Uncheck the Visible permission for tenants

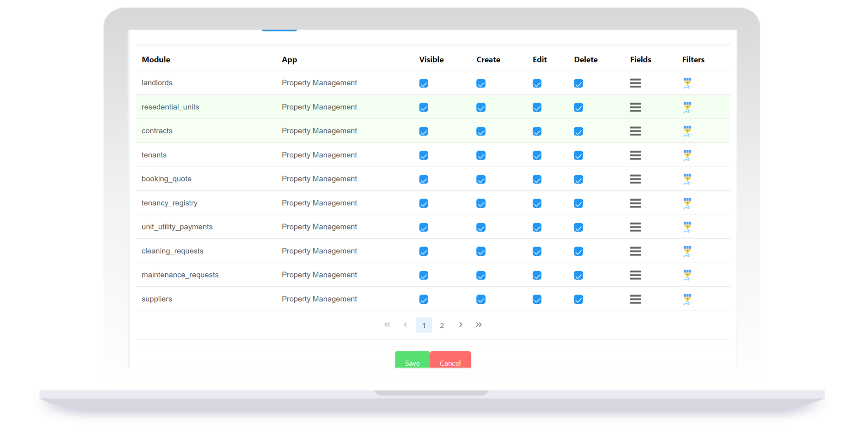click(x=423, y=155)
